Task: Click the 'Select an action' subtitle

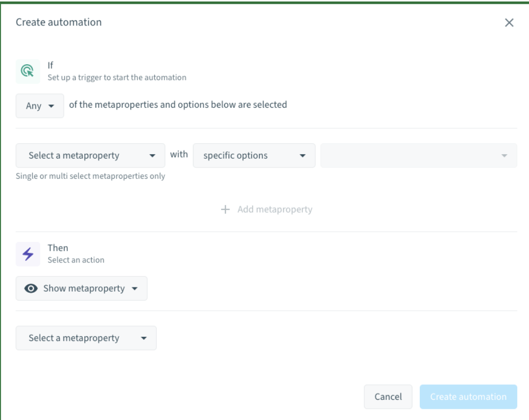Action: click(x=76, y=260)
